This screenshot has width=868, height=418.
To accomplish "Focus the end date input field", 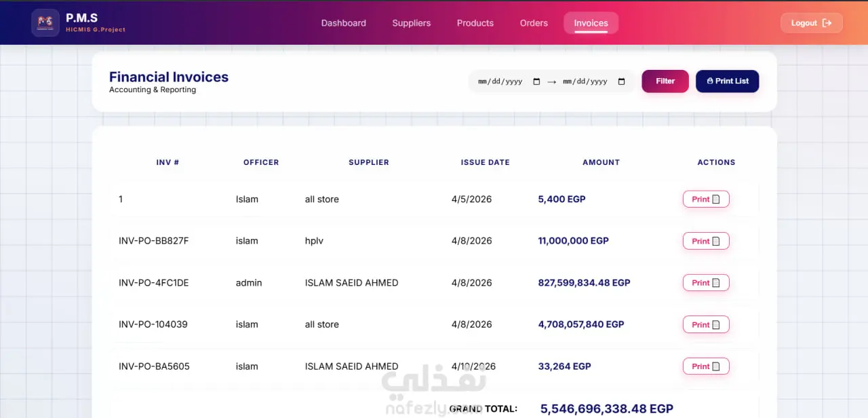I will point(594,81).
